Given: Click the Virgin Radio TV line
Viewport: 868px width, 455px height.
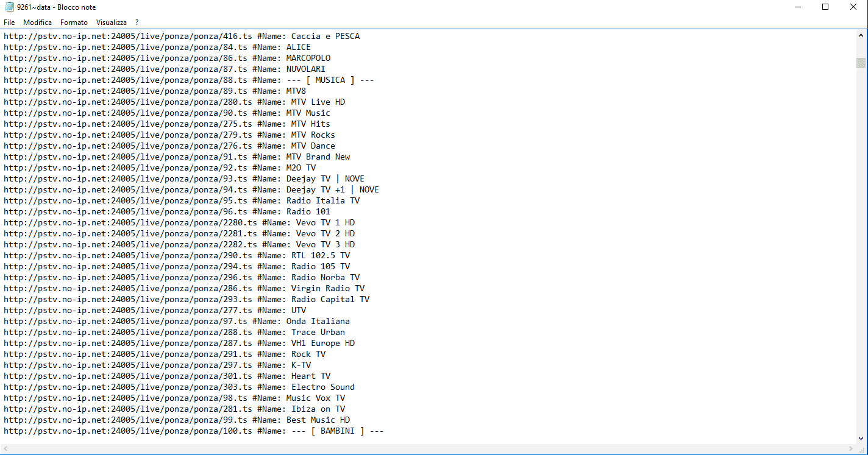Looking at the screenshot, I should click(184, 289).
